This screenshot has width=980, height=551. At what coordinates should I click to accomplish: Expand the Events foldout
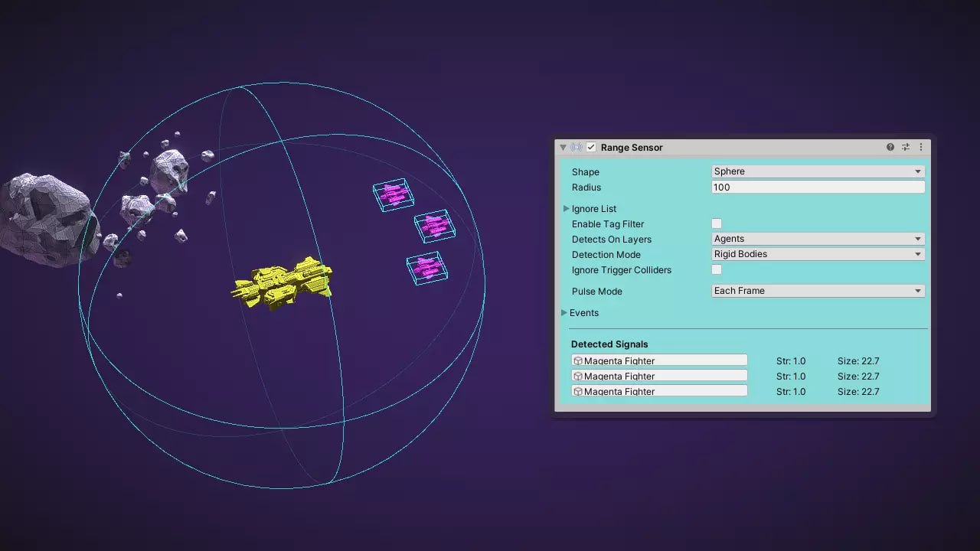click(564, 312)
